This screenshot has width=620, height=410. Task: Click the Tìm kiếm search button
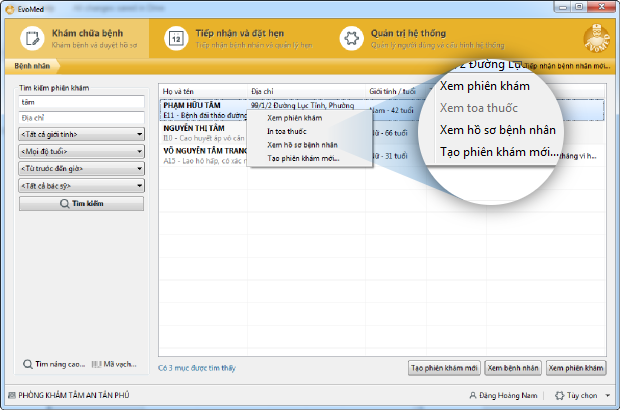pyautogui.click(x=81, y=204)
